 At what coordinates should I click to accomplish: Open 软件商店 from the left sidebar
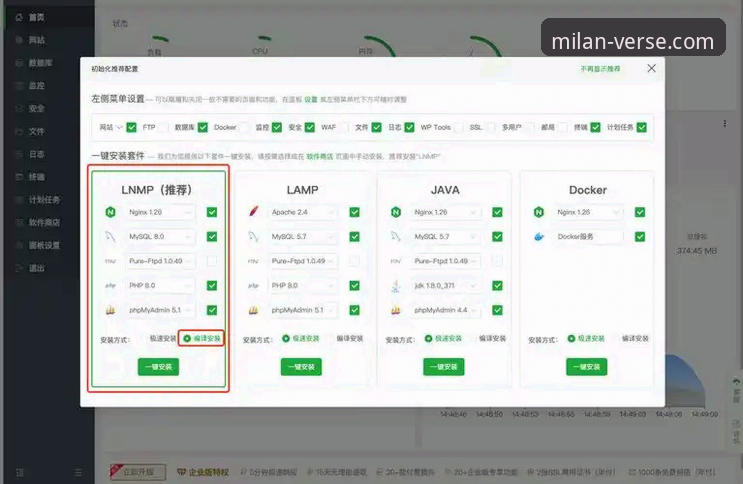(x=47, y=222)
